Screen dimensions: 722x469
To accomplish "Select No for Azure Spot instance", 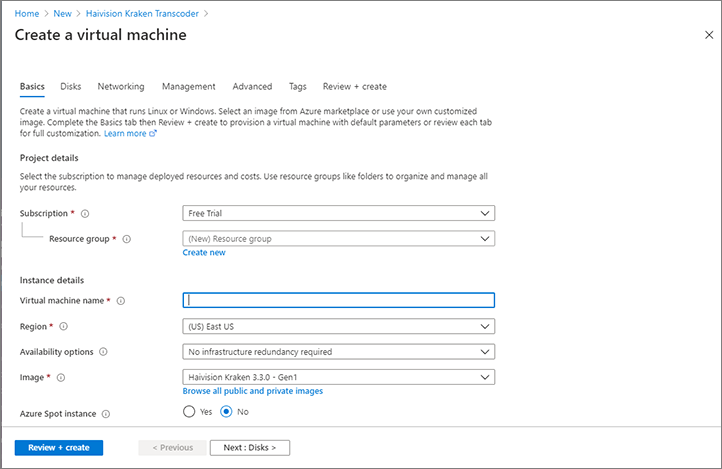I will [x=226, y=411].
